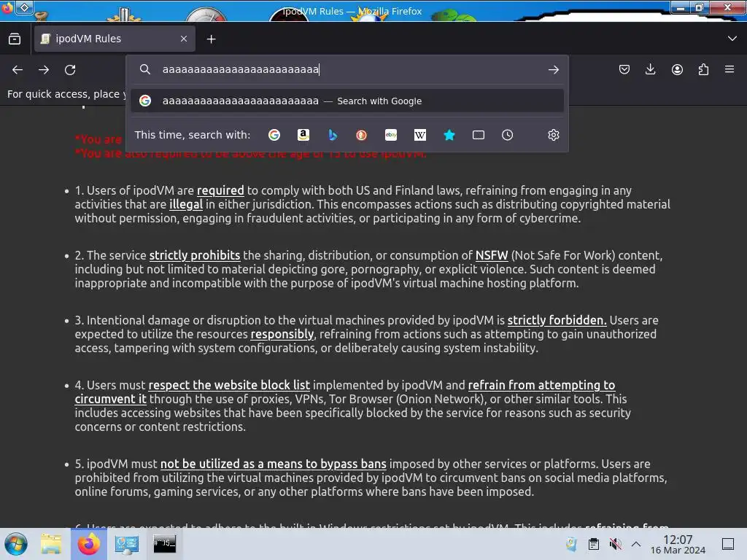Open the terminal window taskbar icon
This screenshot has width=747, height=560.
coord(164,544)
